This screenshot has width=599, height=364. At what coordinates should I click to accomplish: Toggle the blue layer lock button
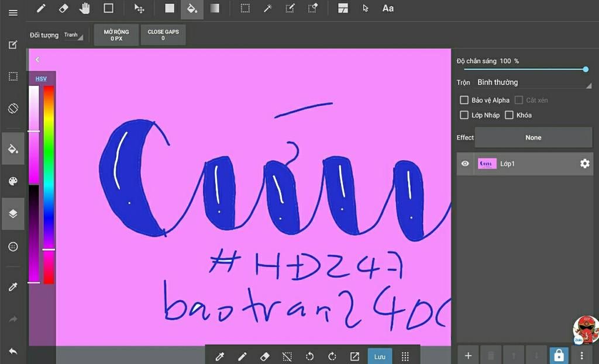click(x=559, y=356)
